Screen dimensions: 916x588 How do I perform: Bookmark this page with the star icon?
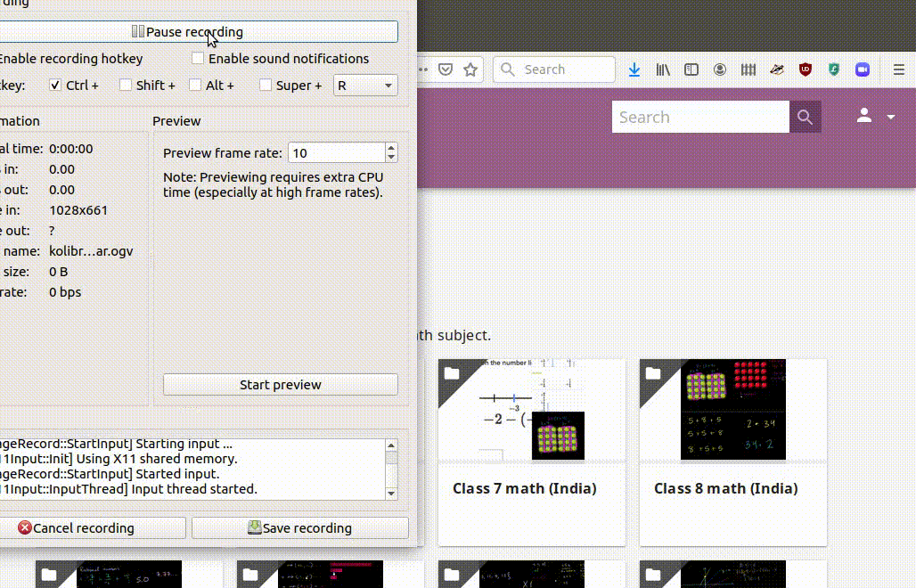tap(470, 69)
